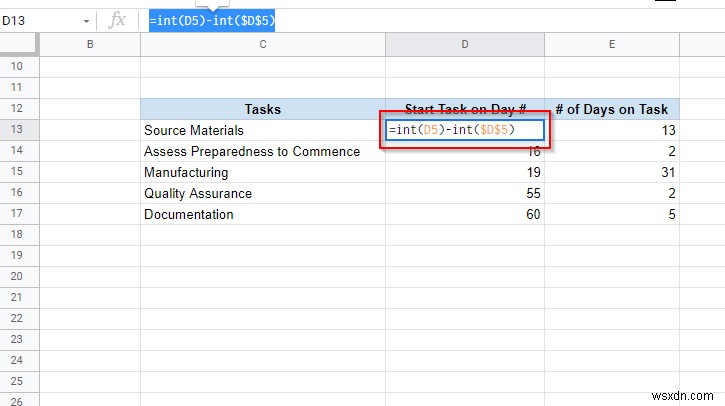
Task: Select column D header
Action: (x=464, y=44)
